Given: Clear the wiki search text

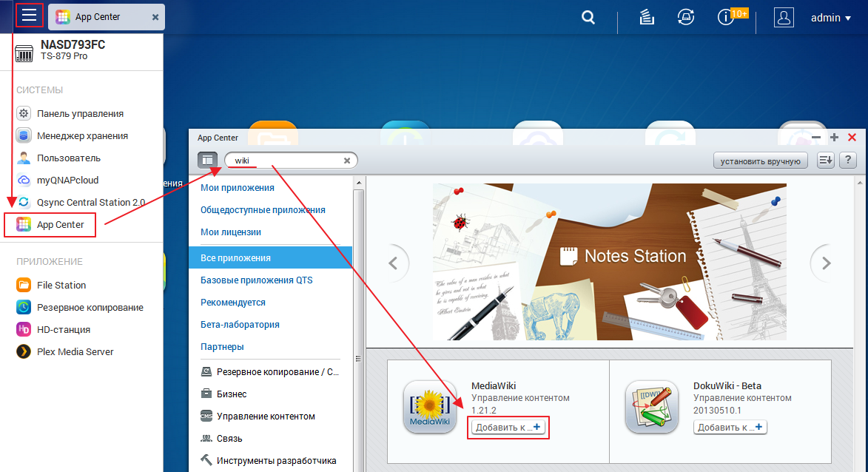Looking at the screenshot, I should point(347,161).
